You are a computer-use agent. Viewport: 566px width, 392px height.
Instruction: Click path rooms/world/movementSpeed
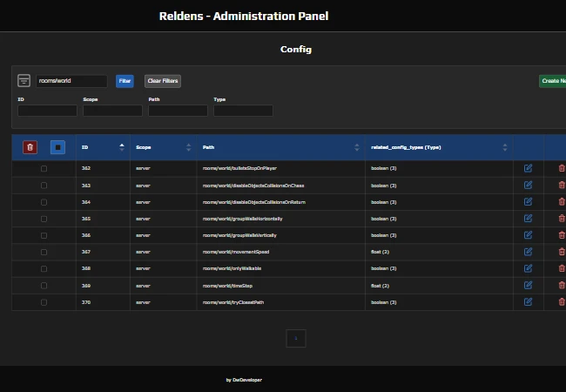236,252
